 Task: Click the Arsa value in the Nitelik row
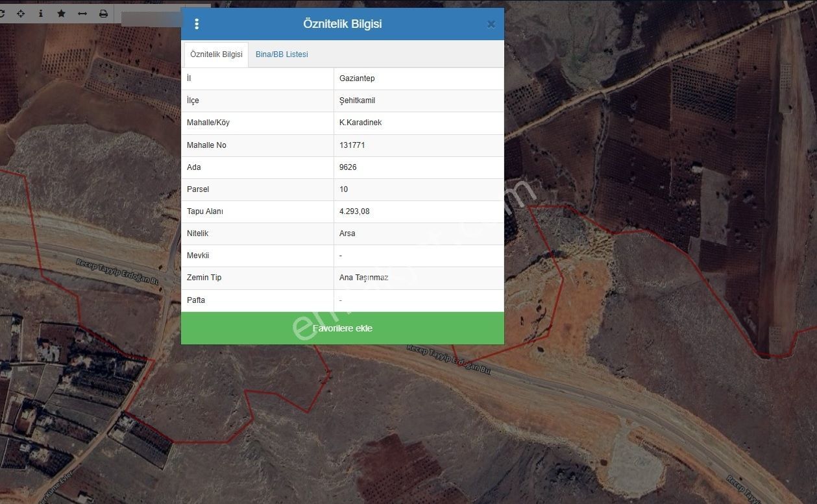pos(347,234)
